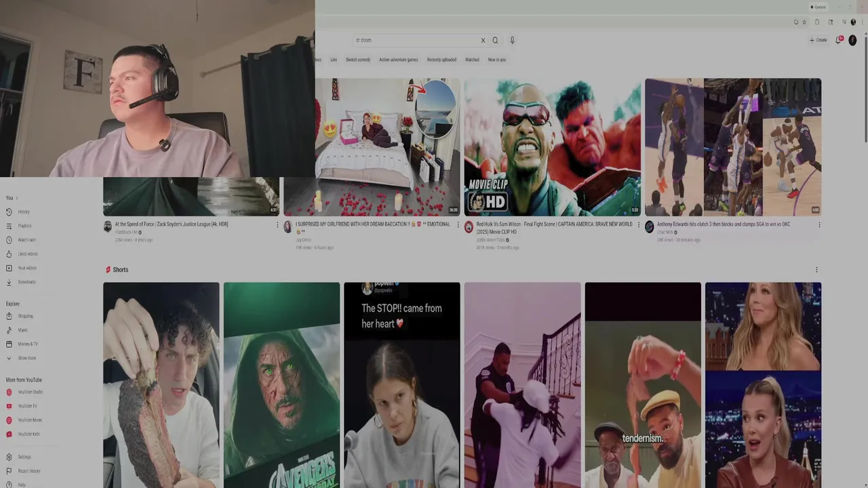The image size is (868, 488).
Task: Open the Anthony Edwards hits clutch title link
Action: (724, 224)
